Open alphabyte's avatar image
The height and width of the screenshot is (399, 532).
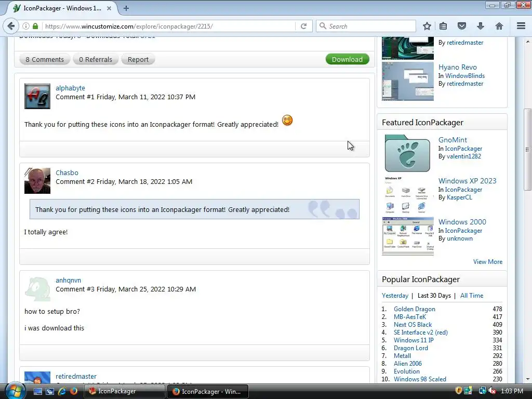(x=37, y=96)
